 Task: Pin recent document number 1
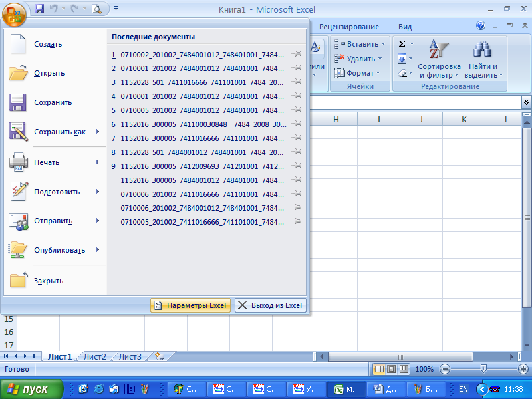[x=297, y=54]
